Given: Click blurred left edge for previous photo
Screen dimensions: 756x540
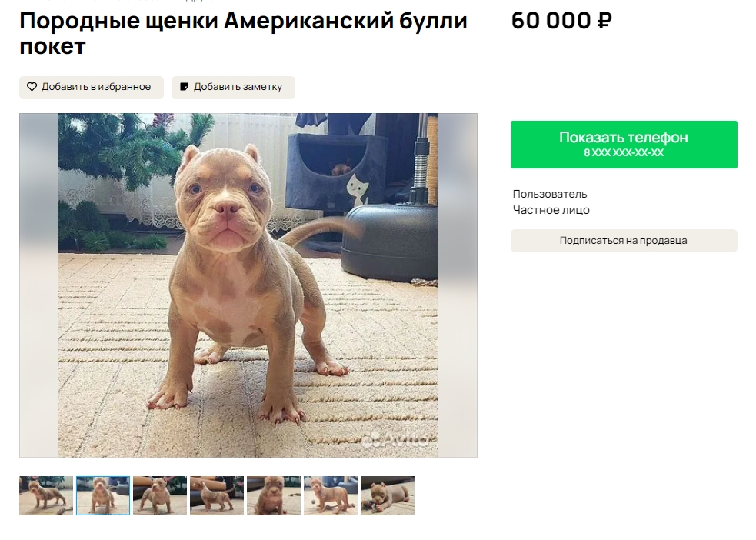Looking at the screenshot, I should [x=39, y=285].
